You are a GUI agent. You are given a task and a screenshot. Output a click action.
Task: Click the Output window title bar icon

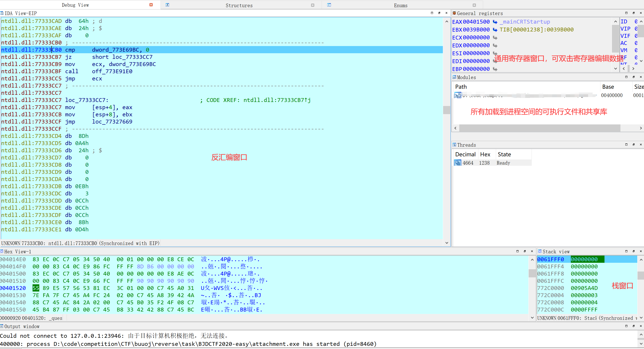click(2, 326)
